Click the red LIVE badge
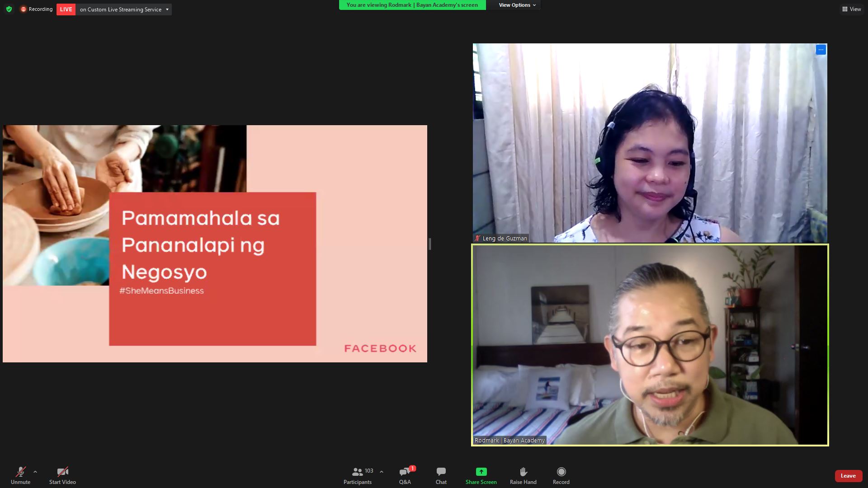868x488 pixels. tap(66, 9)
